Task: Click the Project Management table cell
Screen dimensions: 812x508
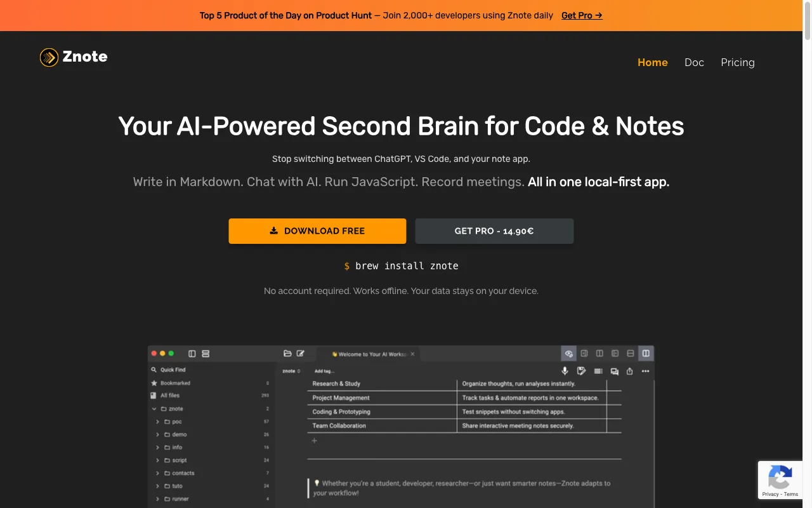Action: pyautogui.click(x=382, y=398)
